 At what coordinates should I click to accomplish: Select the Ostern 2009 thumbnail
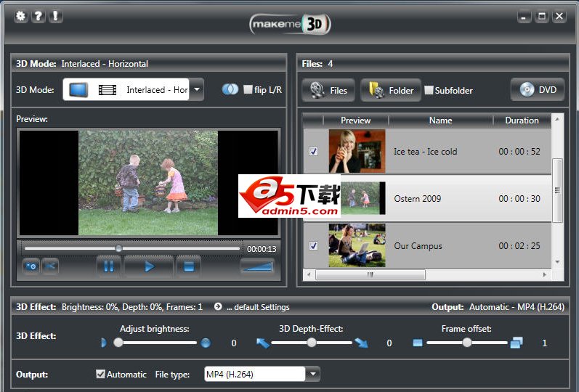363,198
